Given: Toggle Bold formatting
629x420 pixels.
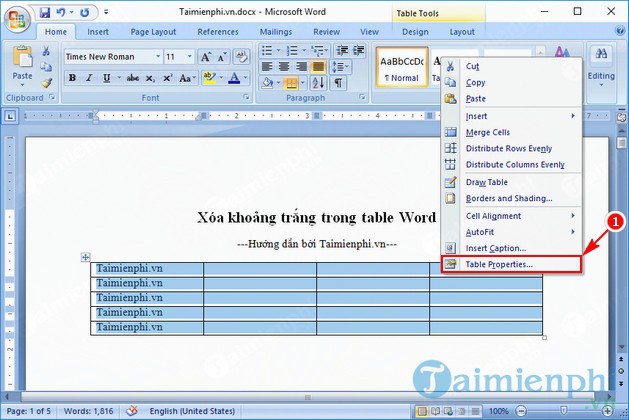Looking at the screenshot, I should [72, 78].
